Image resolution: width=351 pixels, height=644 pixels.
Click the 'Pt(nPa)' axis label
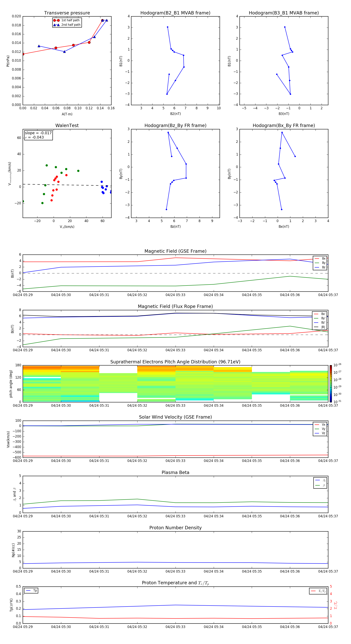click(8, 61)
